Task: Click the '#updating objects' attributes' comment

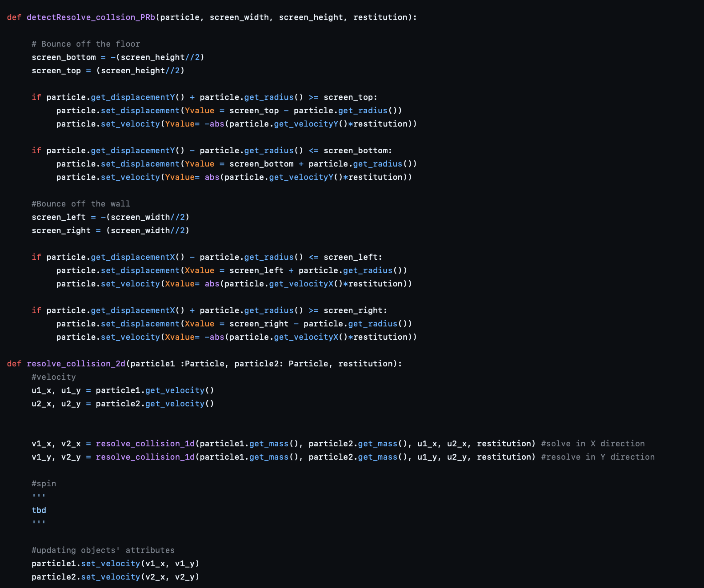Action: (x=103, y=550)
